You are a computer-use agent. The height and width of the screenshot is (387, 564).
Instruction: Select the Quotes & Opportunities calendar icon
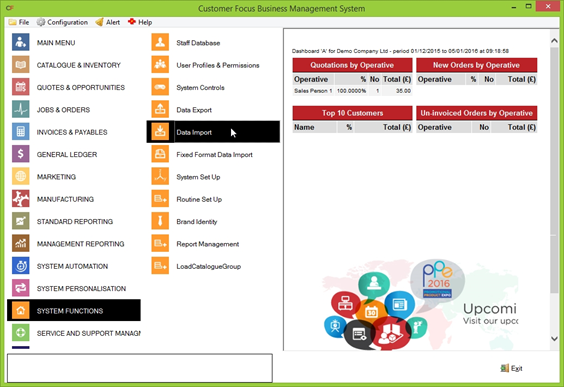pyautogui.click(x=21, y=87)
